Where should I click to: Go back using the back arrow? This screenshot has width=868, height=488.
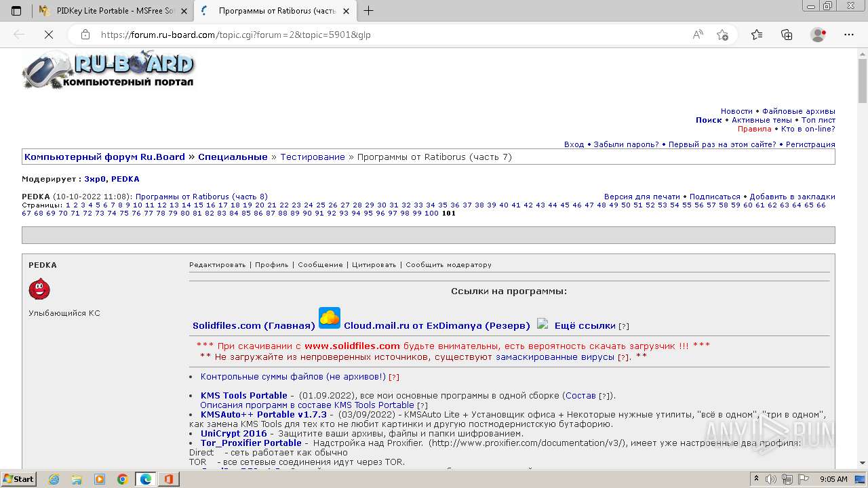click(19, 35)
